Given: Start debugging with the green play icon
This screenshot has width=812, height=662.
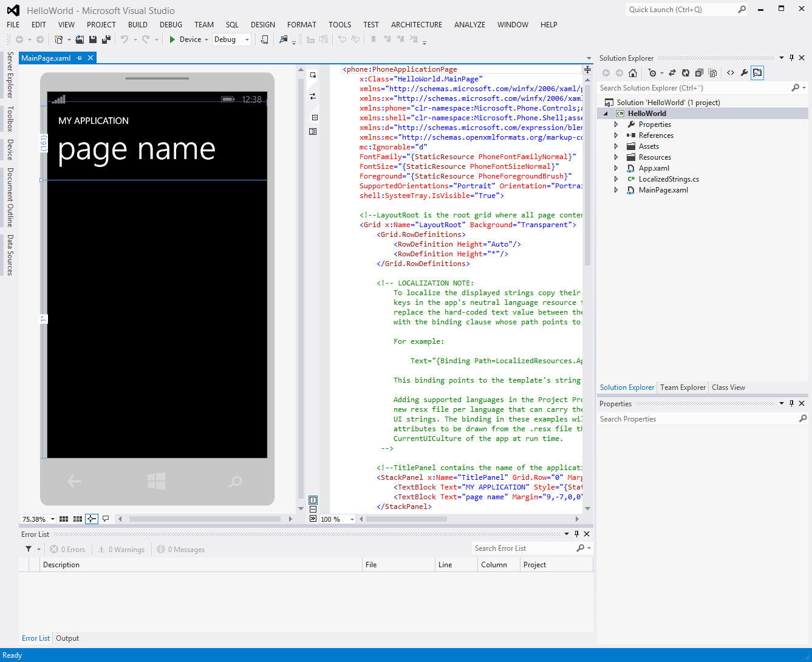Looking at the screenshot, I should (172, 39).
